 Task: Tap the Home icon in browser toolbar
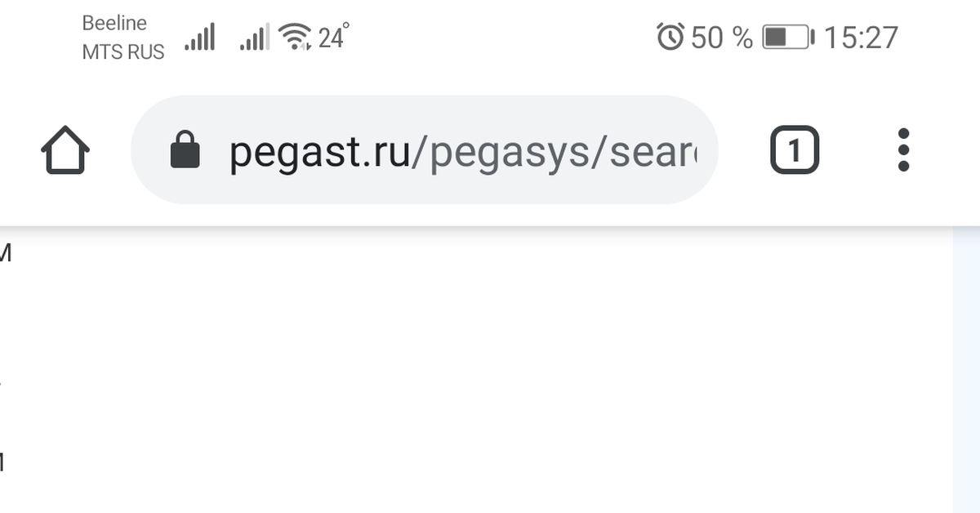(65, 150)
